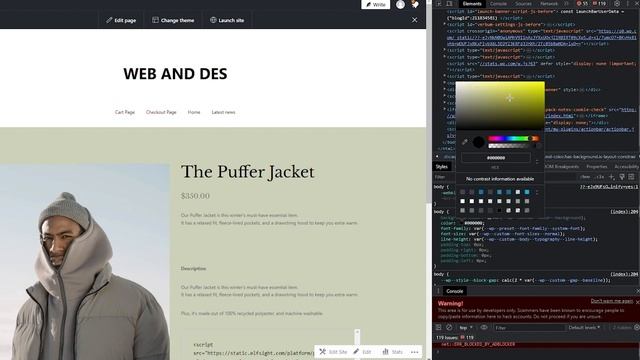This screenshot has height=360, width=640.
Task: Show more DevTools tabs chevron
Action: click(567, 4)
